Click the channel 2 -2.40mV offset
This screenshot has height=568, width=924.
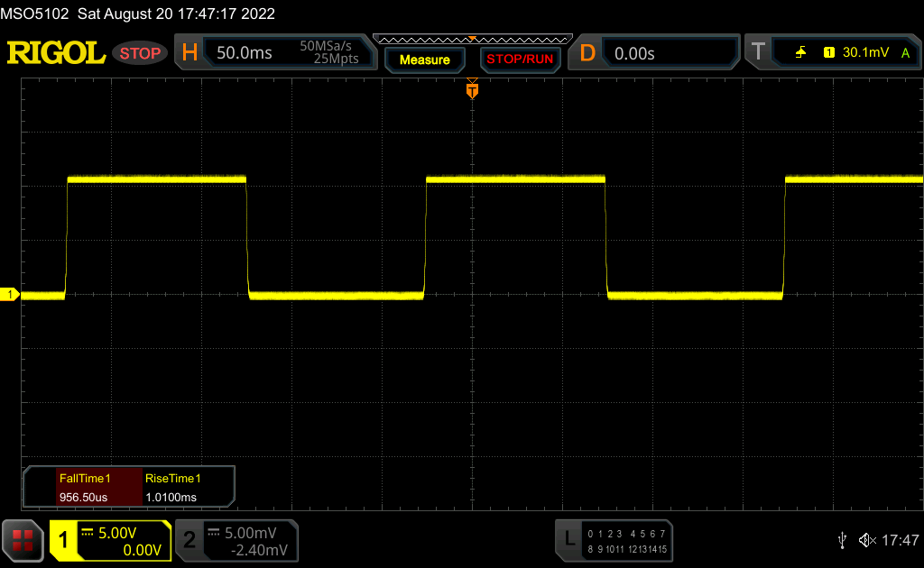259,550
